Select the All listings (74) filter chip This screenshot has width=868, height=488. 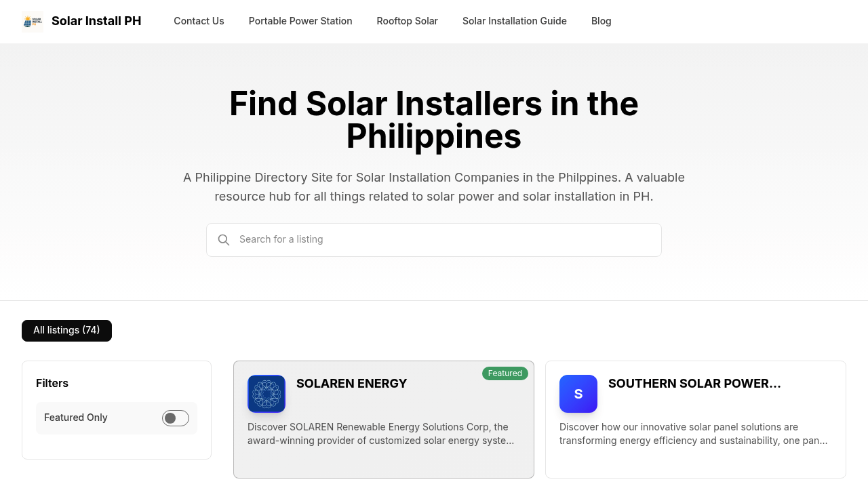tap(66, 330)
